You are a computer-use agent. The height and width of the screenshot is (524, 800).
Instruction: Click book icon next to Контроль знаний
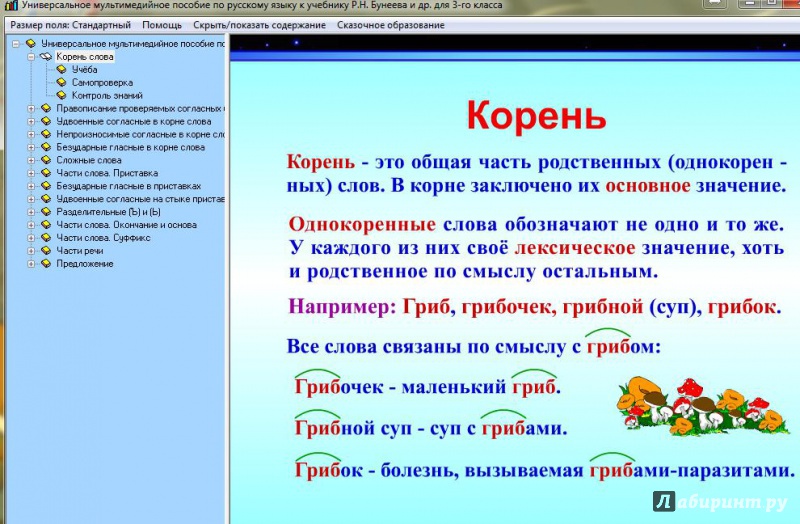[62, 95]
